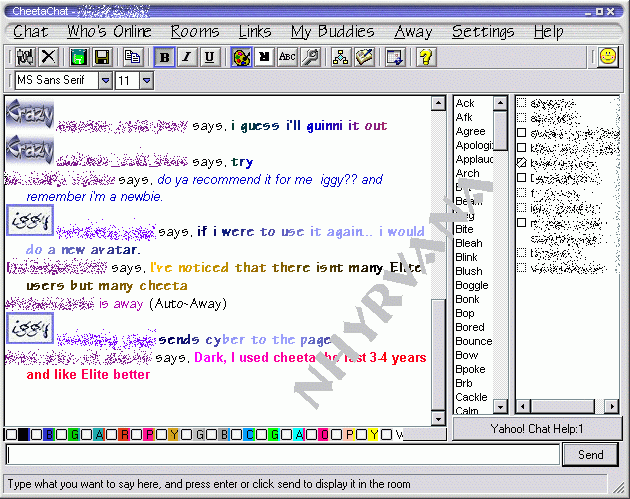Click the yellow smiley face emoticon button
Image resolution: width=630 pixels, height=499 pixels.
point(607,57)
